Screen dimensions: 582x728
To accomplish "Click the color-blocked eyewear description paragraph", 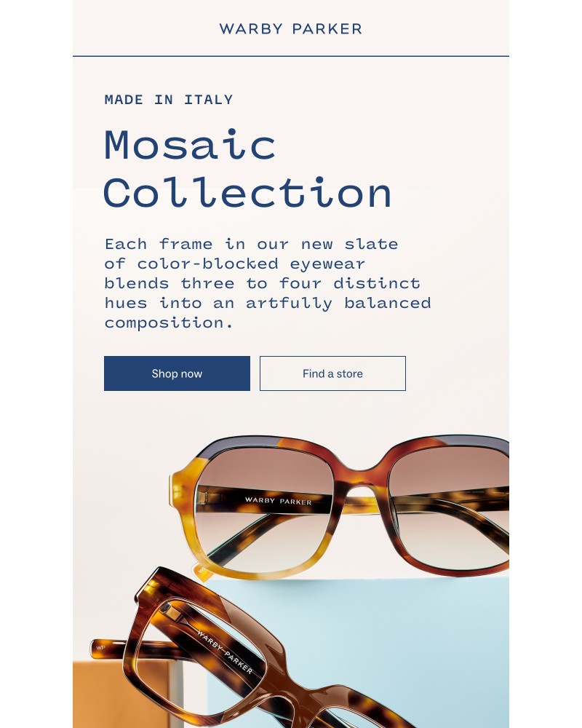I will 268,283.
